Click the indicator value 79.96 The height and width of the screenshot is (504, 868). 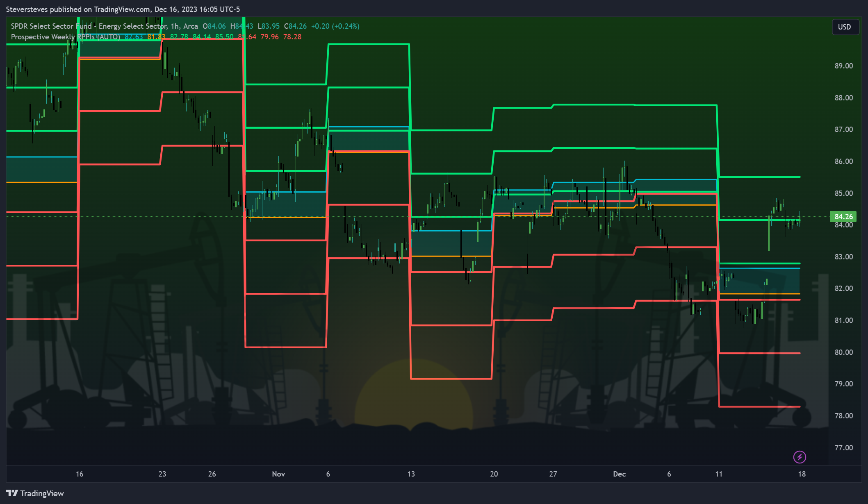[269, 37]
